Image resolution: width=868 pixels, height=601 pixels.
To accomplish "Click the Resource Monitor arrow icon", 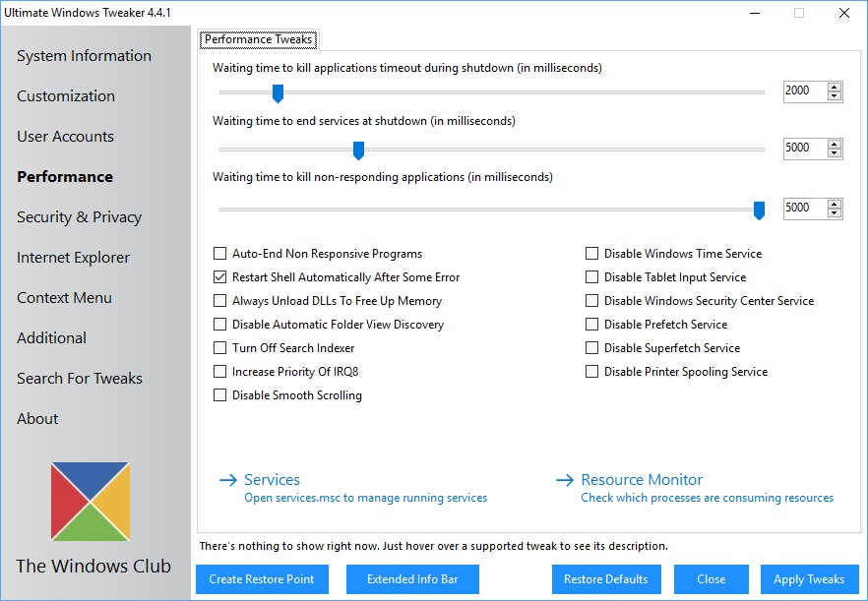I will [565, 480].
